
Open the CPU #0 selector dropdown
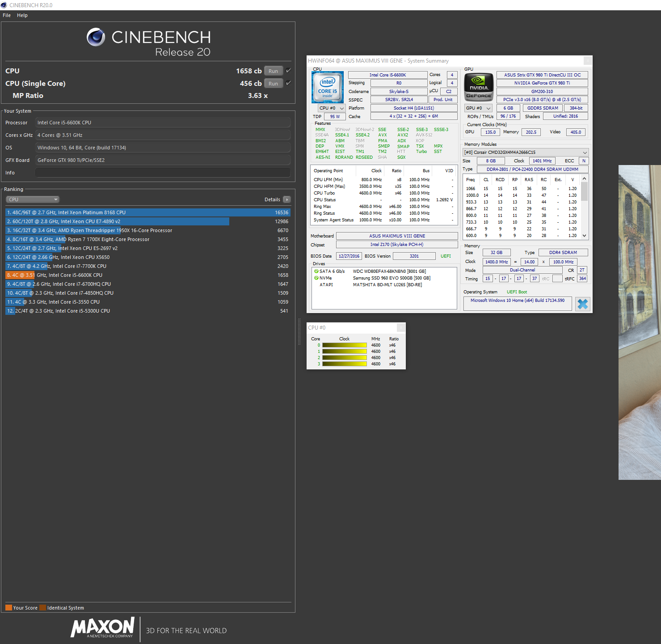tap(332, 108)
